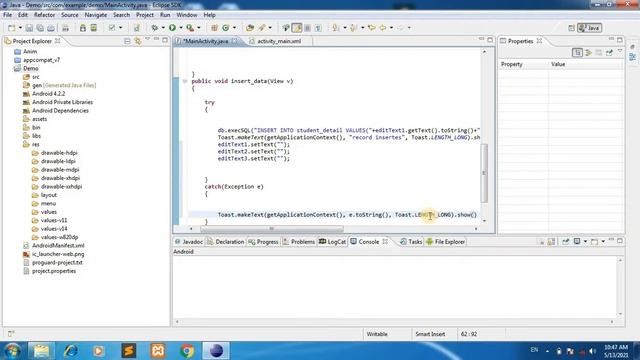The width and height of the screenshot is (640, 360).
Task: Open the Refactor menu
Action: coord(44,15)
